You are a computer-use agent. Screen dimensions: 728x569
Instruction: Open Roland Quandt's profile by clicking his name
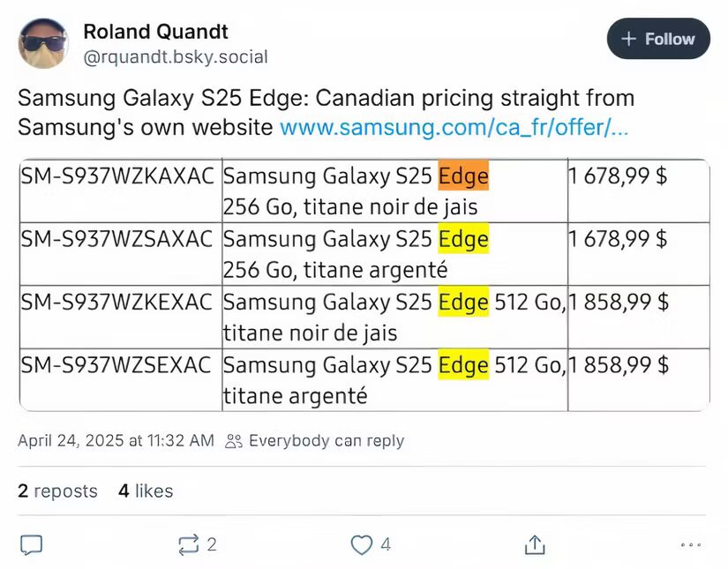[x=155, y=32]
